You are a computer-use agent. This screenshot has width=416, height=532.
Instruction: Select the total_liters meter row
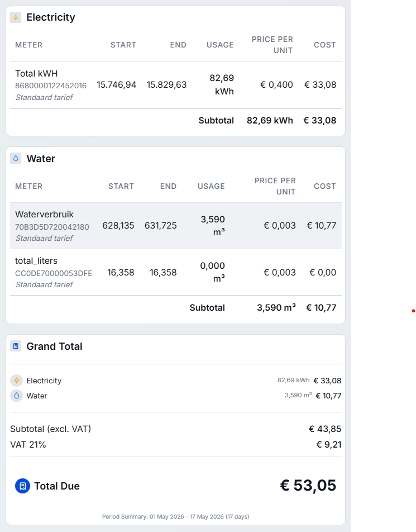pos(176,273)
